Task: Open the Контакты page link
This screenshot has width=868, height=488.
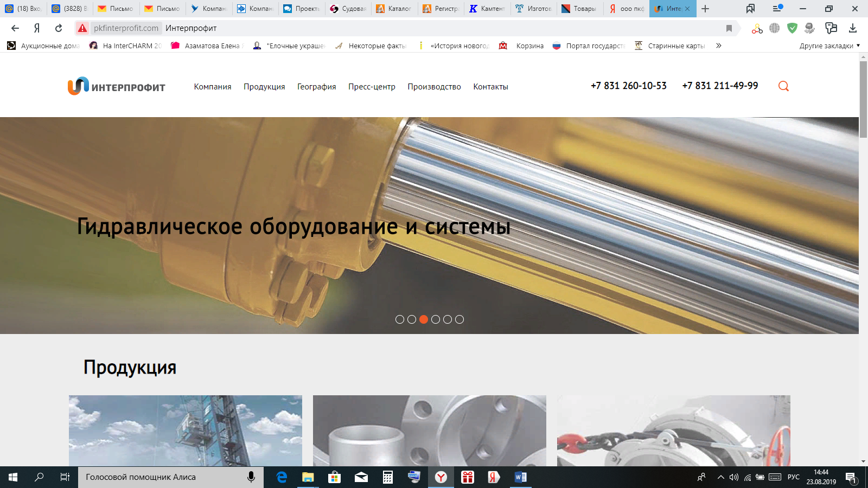Action: (490, 87)
